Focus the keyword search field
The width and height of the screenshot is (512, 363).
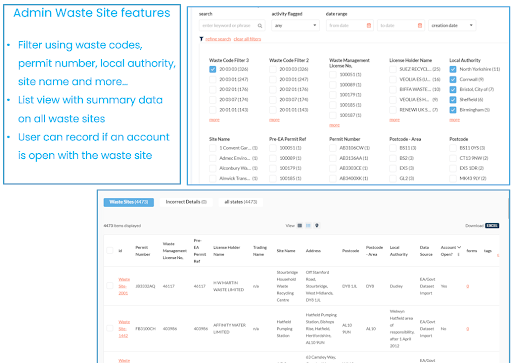click(x=232, y=26)
